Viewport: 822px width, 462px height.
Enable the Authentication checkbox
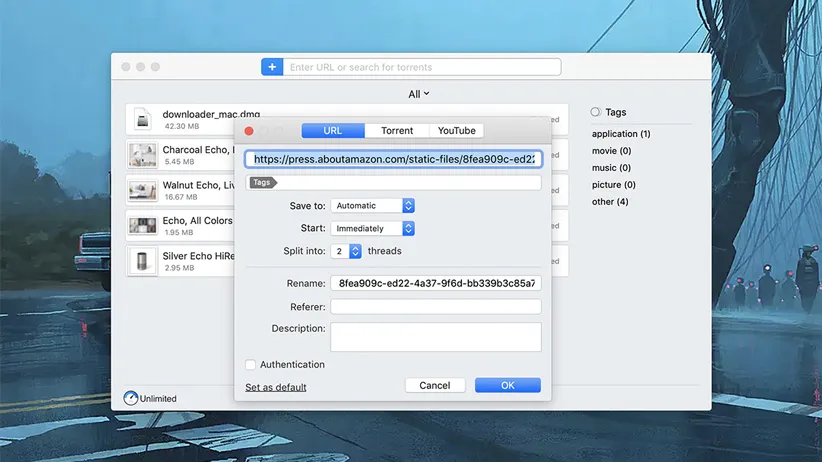[251, 365]
